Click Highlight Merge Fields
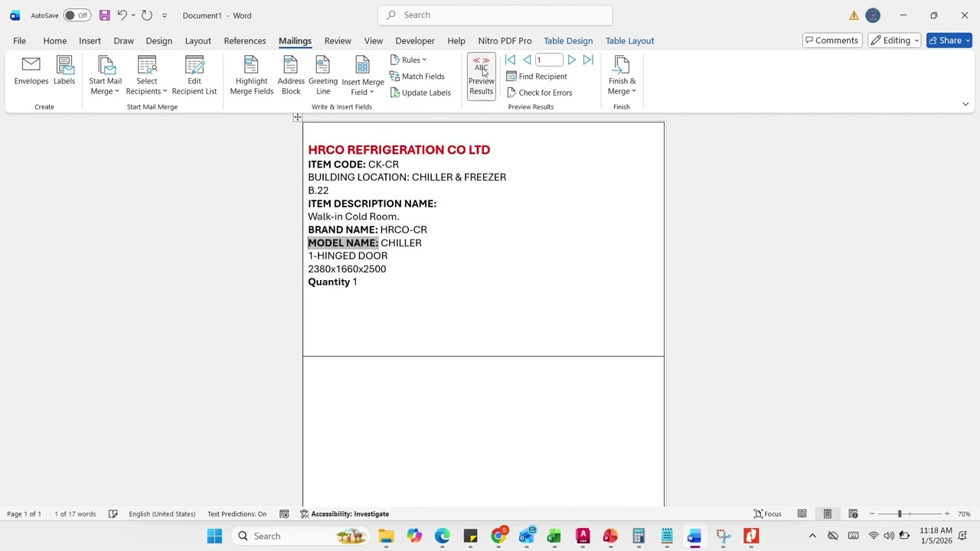 click(251, 76)
